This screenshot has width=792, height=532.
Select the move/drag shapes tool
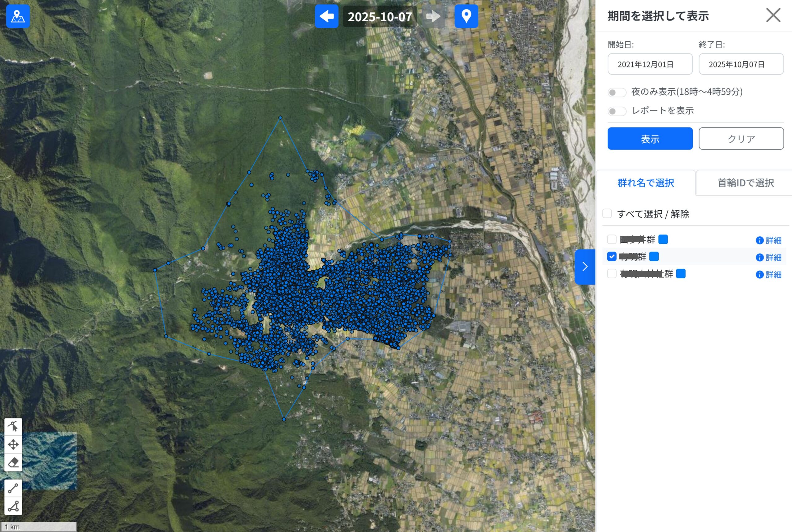click(13, 444)
